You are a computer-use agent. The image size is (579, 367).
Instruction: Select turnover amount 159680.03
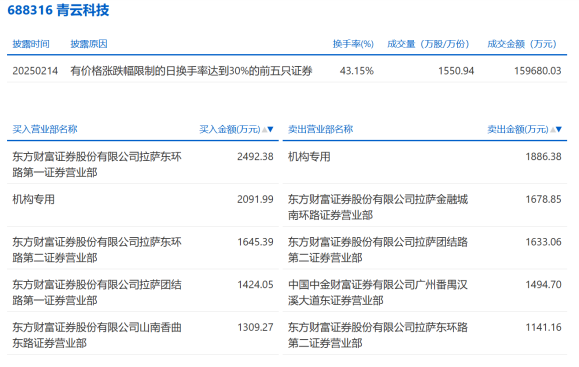[x=538, y=71]
